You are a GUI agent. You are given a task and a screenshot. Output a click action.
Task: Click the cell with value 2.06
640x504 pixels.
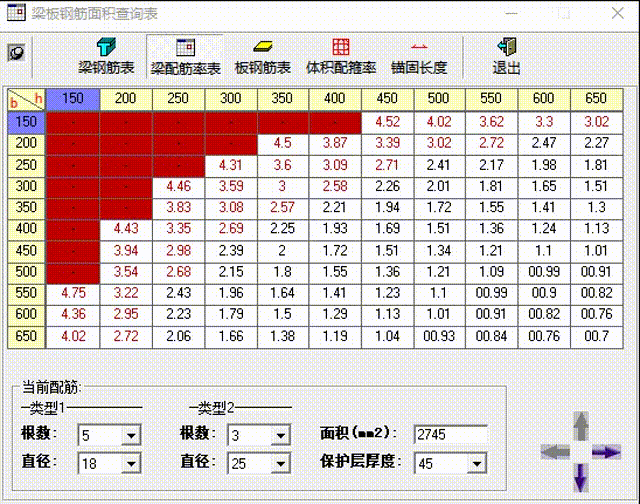[178, 337]
